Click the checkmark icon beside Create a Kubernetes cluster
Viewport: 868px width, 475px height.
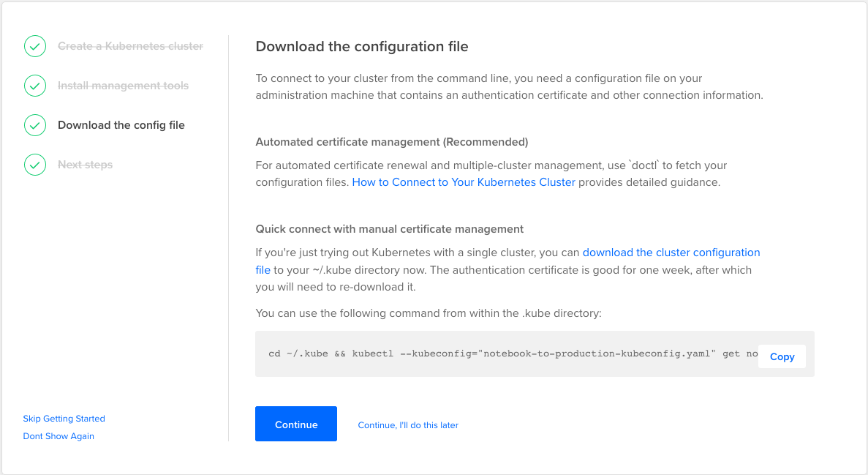click(x=34, y=46)
